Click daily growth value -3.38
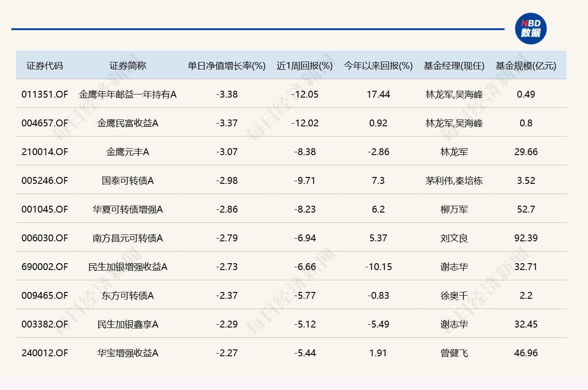The image size is (588, 390). 227,94
